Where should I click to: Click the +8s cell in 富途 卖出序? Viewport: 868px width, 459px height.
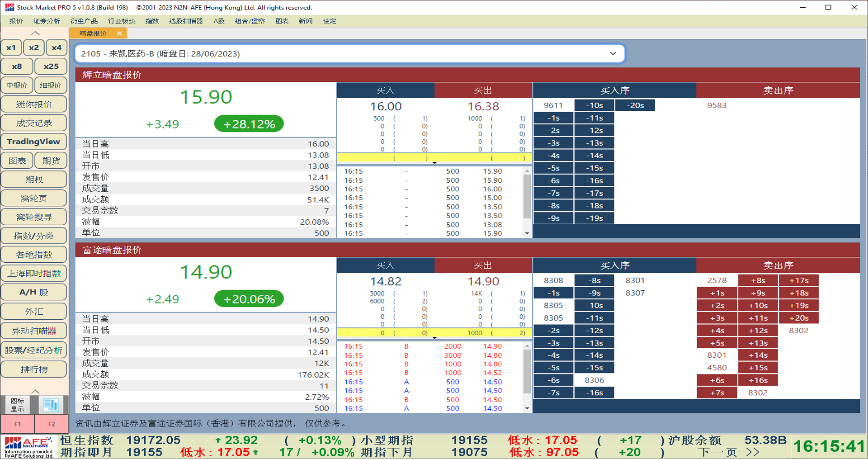pos(758,280)
